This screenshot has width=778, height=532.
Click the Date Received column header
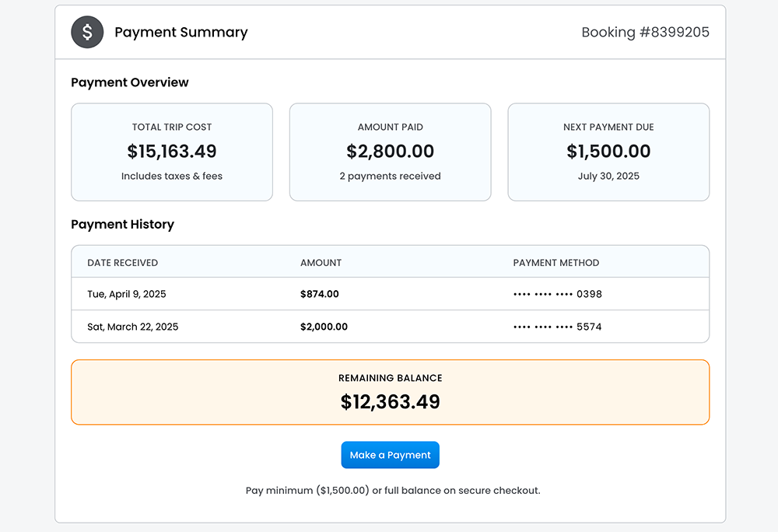pyautogui.click(x=122, y=263)
